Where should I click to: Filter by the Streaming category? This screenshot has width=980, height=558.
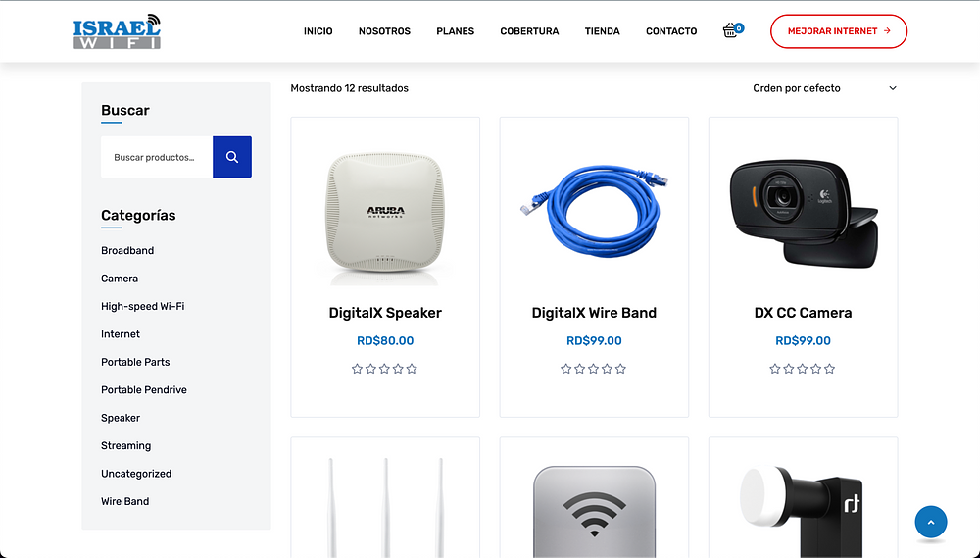125,445
